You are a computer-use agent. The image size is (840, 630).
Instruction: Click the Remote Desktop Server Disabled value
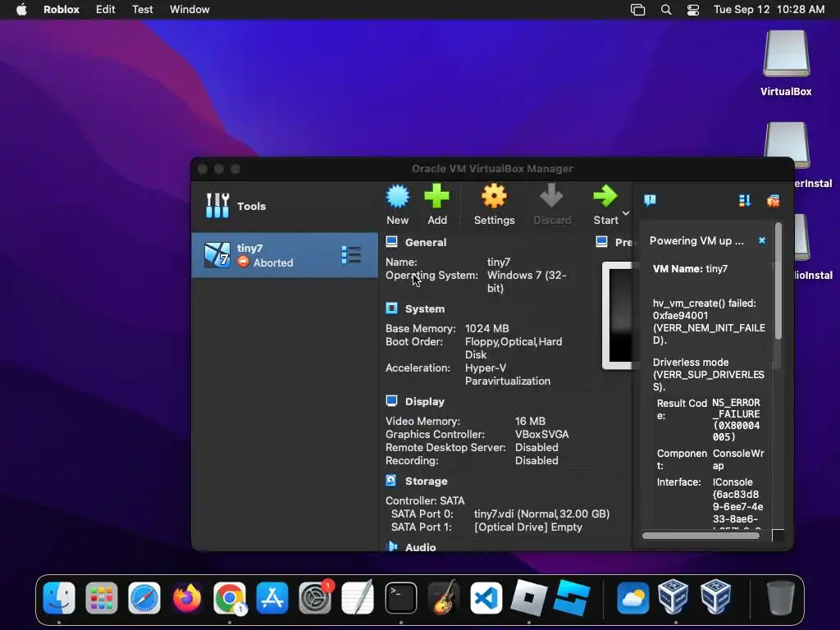pos(536,447)
